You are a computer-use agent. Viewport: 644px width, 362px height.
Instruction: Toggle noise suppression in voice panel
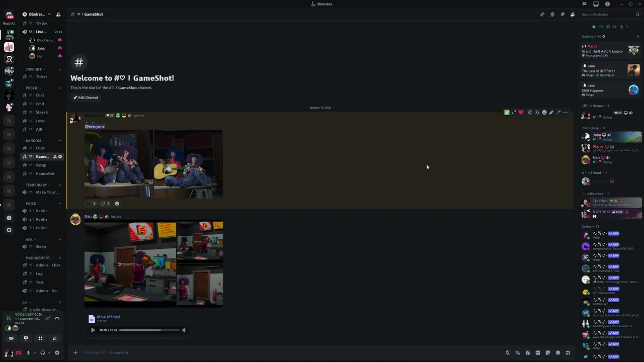(48, 318)
